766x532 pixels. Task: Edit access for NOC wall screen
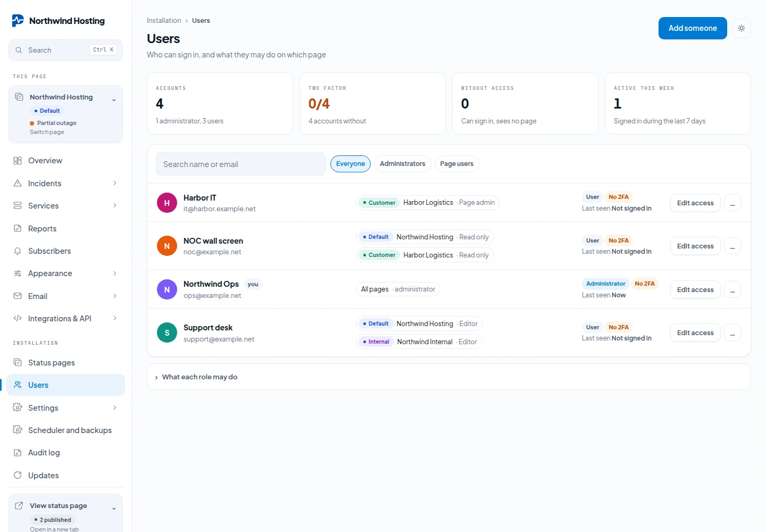tap(695, 246)
